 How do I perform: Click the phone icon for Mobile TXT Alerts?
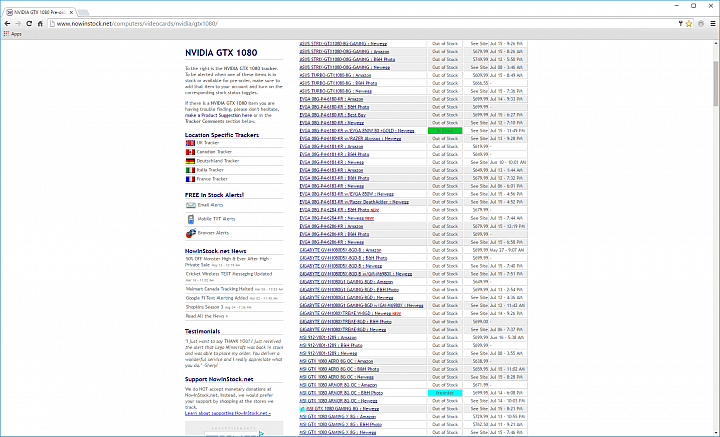click(191, 219)
